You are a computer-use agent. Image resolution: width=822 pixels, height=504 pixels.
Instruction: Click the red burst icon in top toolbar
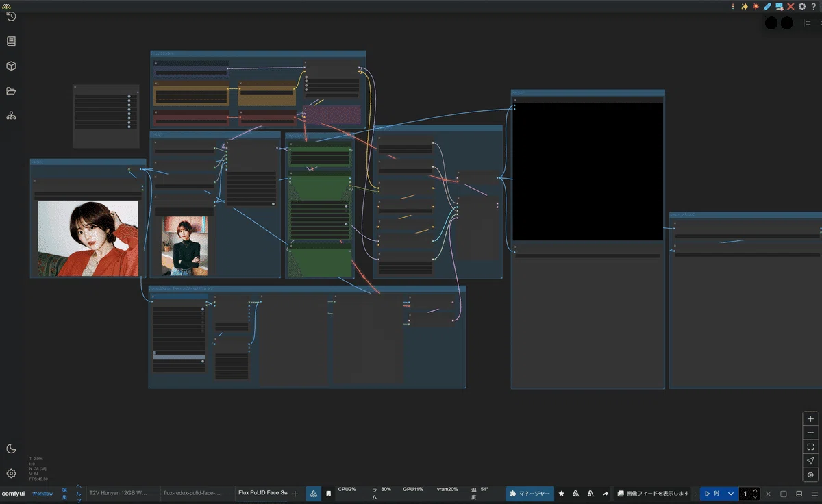tap(756, 6)
